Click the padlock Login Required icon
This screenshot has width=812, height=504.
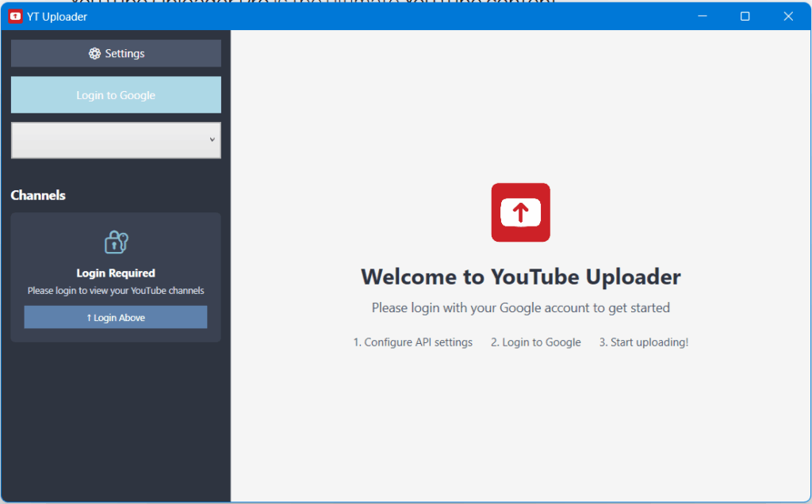116,242
